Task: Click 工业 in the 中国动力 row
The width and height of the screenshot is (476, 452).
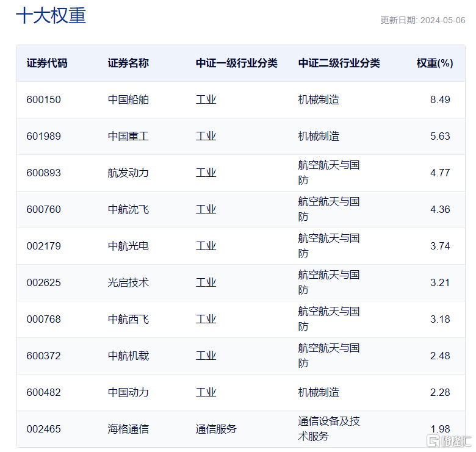Action: point(206,392)
